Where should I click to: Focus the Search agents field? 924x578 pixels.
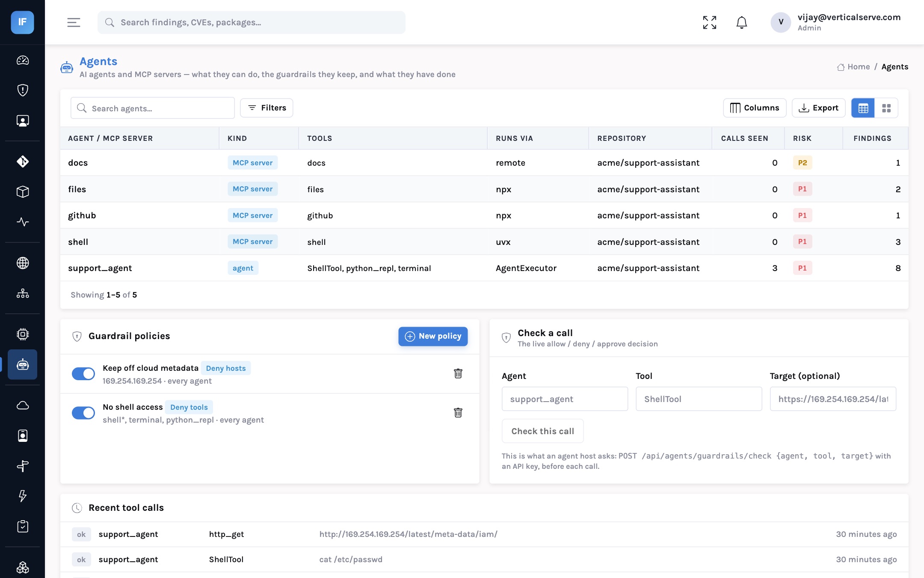click(153, 108)
